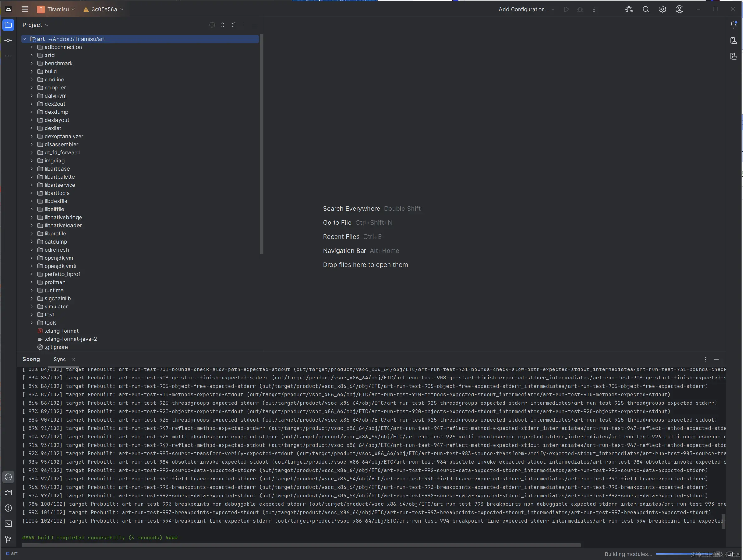Select opened file locate icon in Project panel
This screenshot has height=560, width=743.
[x=212, y=25]
